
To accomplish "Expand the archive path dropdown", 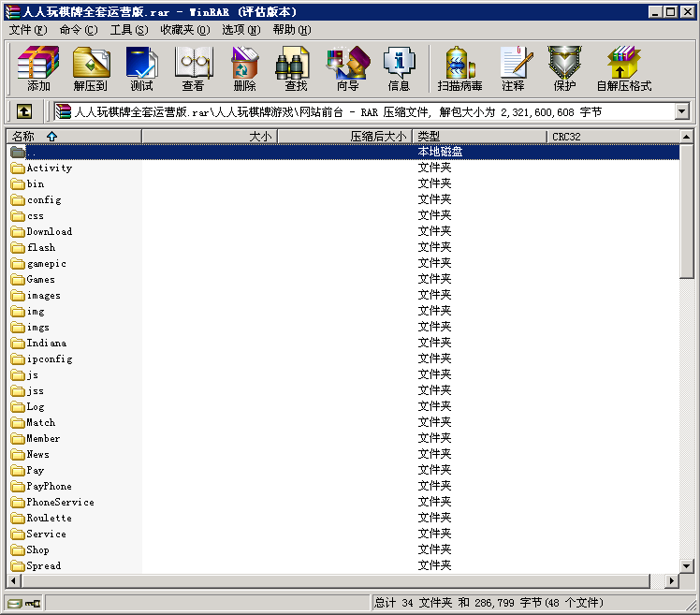I will point(681,111).
